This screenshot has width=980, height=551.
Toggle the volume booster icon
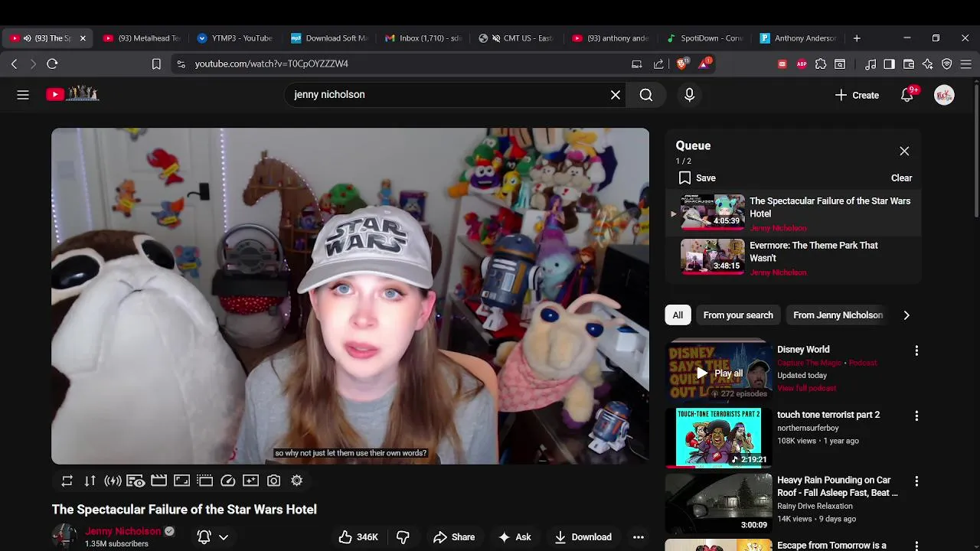click(113, 481)
